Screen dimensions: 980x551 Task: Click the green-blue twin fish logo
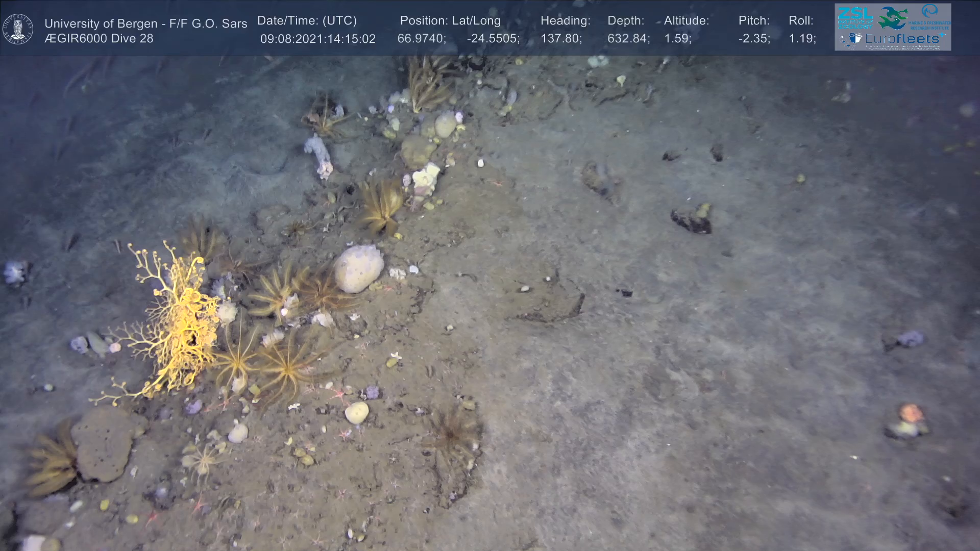tap(893, 17)
